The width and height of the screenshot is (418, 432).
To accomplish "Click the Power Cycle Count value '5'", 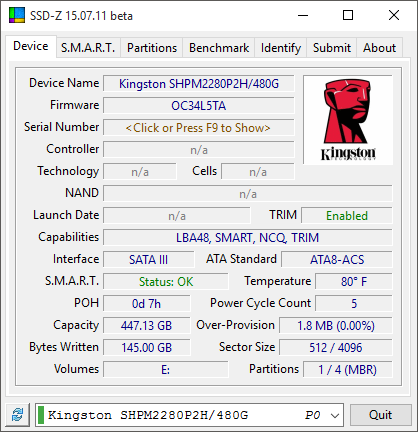I will 354,304.
